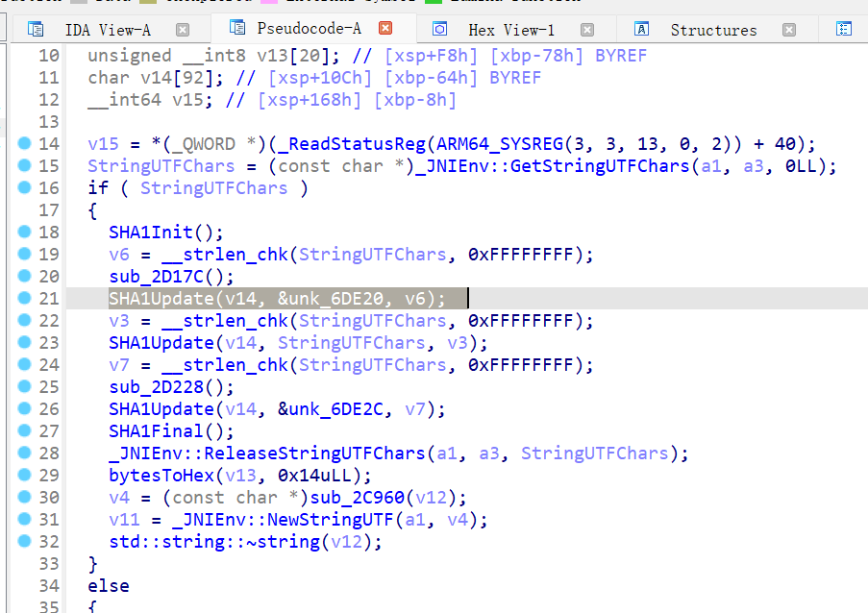The image size is (868, 613).
Task: Toggle breakpoint dot on line 26
Action: (24, 409)
